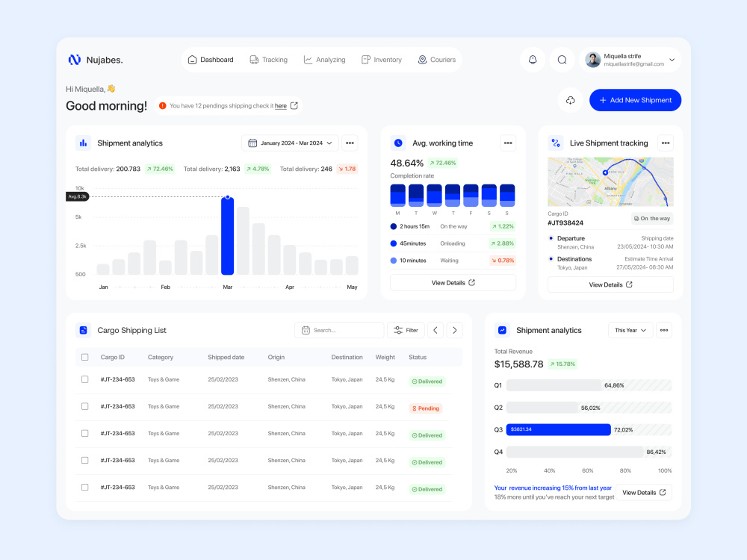Click the trend icon of revenue Shipment analytics
Image resolution: width=747 pixels, height=560 pixels.
502,330
